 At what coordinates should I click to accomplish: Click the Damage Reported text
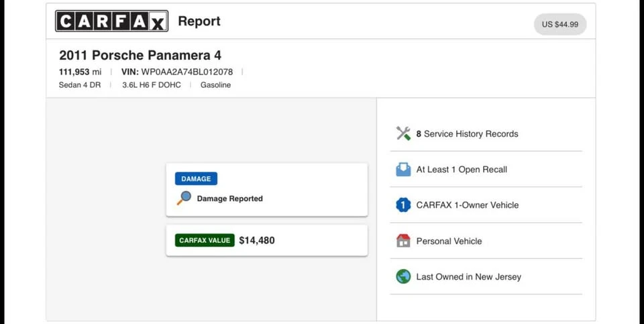pyautogui.click(x=229, y=199)
